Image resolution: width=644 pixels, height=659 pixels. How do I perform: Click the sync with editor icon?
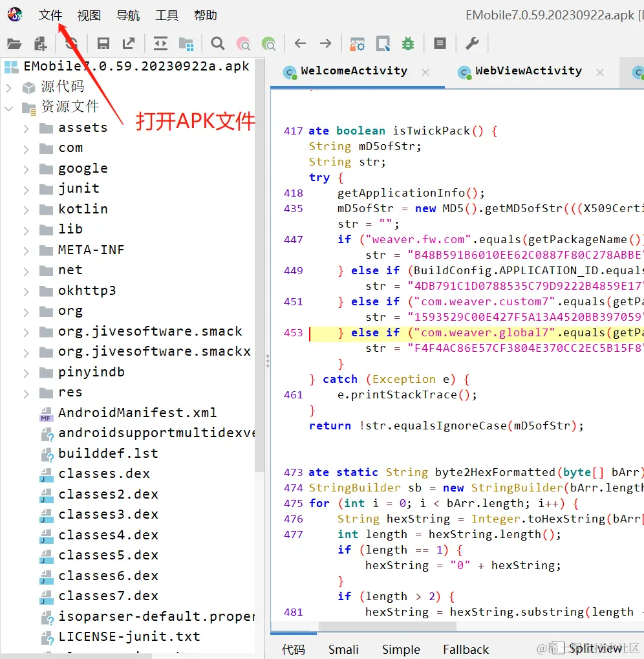click(x=160, y=43)
